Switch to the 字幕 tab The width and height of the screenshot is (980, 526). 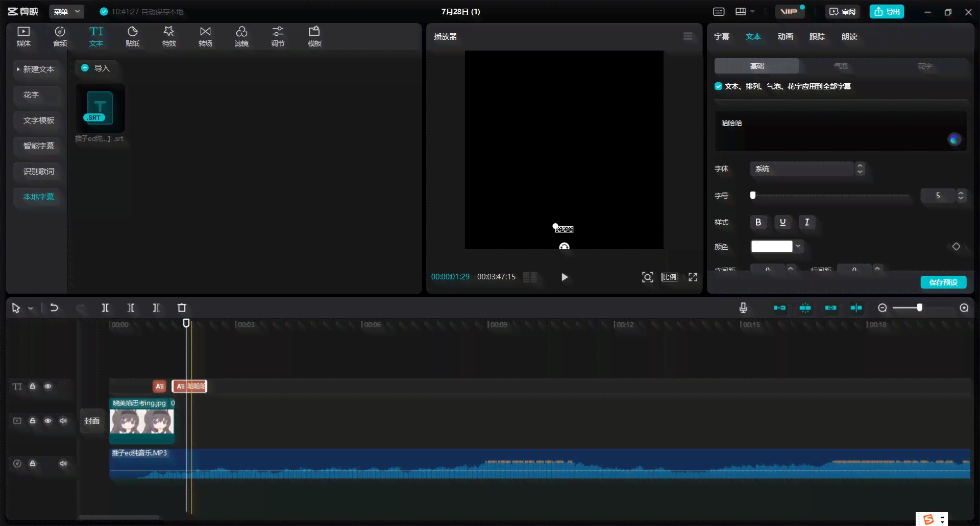click(721, 36)
